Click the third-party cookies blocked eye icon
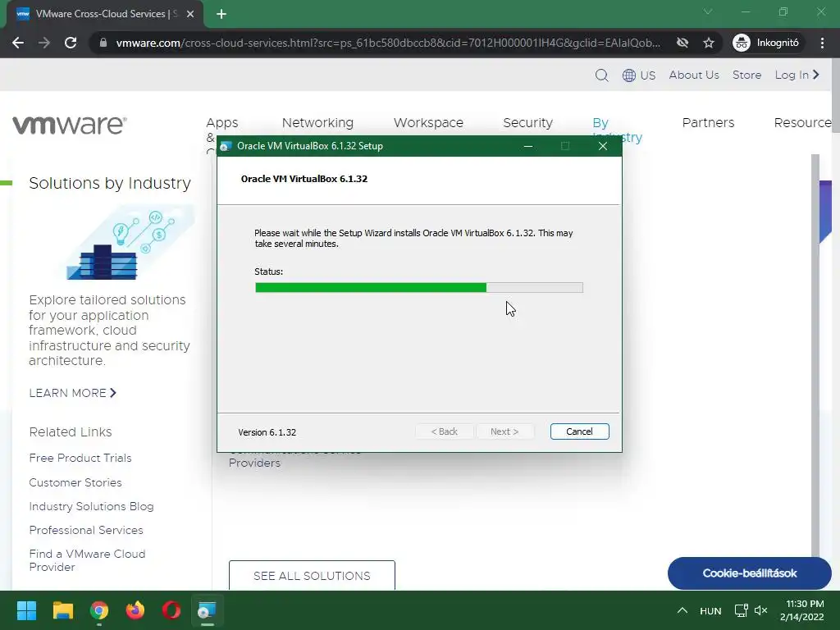The height and width of the screenshot is (630, 840). pos(682,43)
